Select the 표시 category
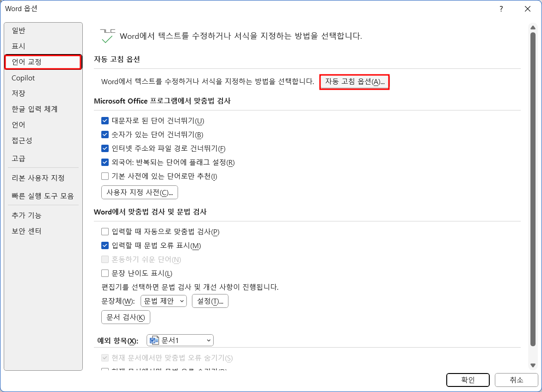 click(43, 46)
